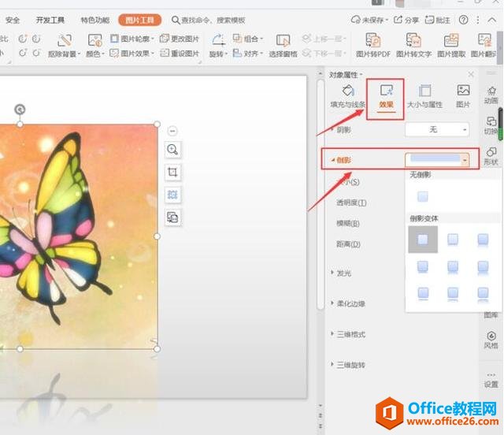This screenshot has width=504, height=435.
Task: Open the Object Properties (对象属性) title dropdown
Action: coord(346,75)
